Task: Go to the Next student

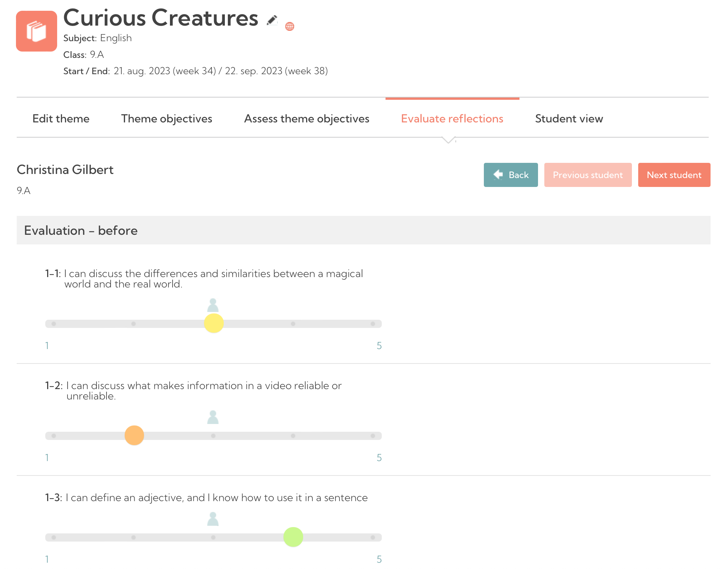Action: (674, 175)
